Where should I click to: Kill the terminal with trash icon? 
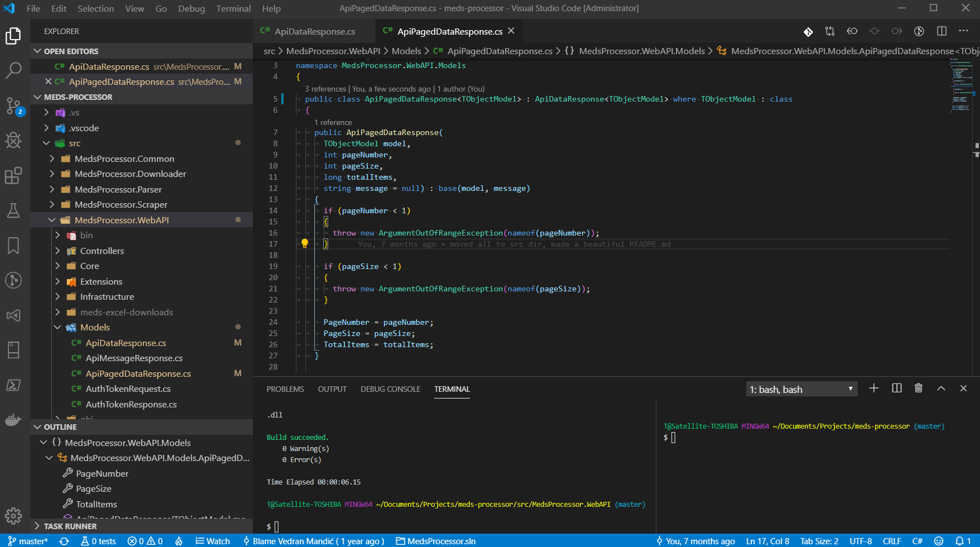coord(919,388)
